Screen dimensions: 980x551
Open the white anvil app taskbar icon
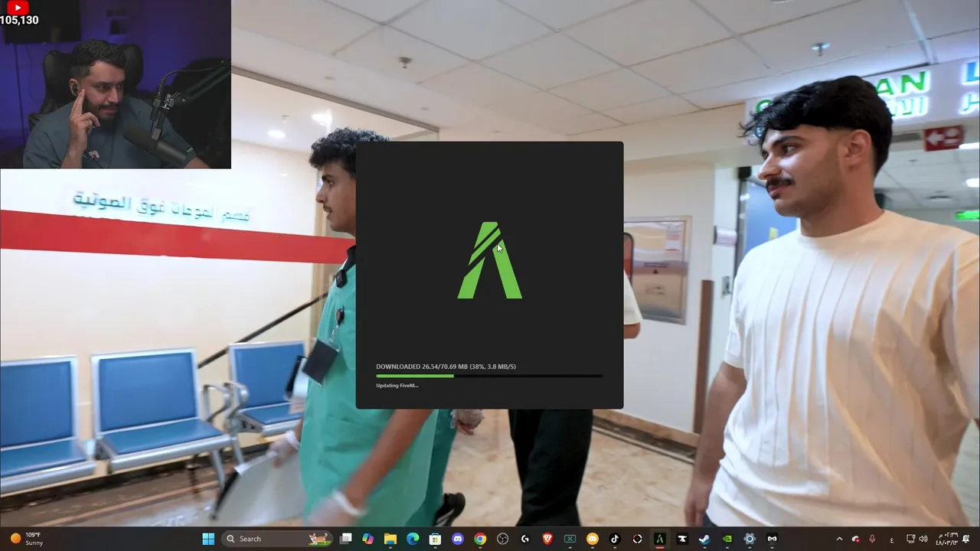tap(681, 539)
